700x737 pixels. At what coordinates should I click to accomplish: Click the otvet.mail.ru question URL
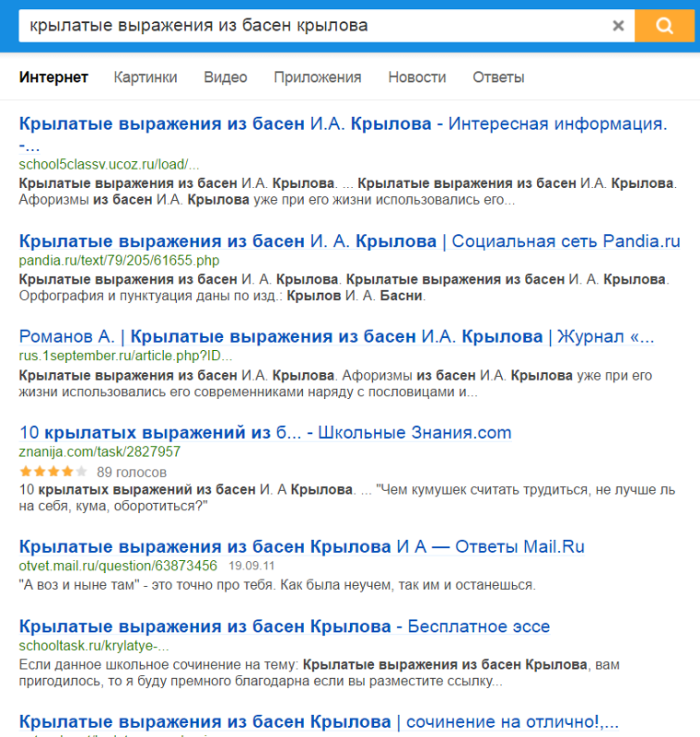(x=118, y=566)
